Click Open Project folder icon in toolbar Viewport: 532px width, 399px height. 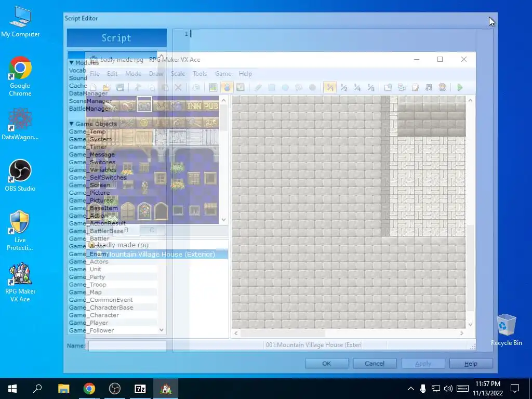click(107, 87)
